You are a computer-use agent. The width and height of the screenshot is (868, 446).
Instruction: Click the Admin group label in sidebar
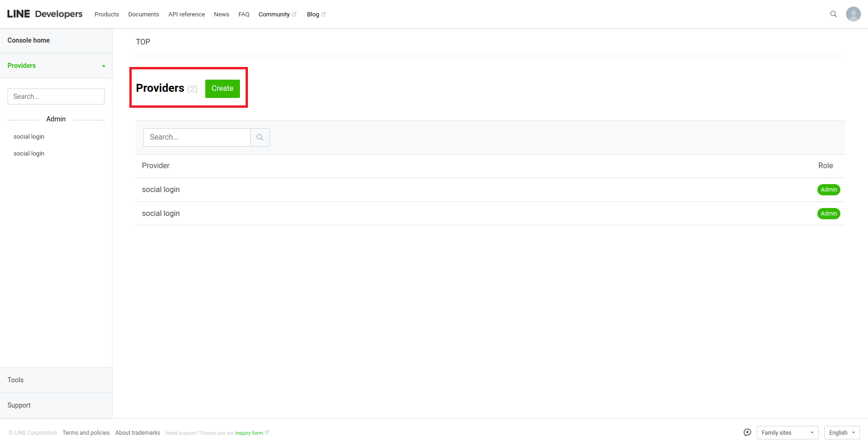(56, 119)
